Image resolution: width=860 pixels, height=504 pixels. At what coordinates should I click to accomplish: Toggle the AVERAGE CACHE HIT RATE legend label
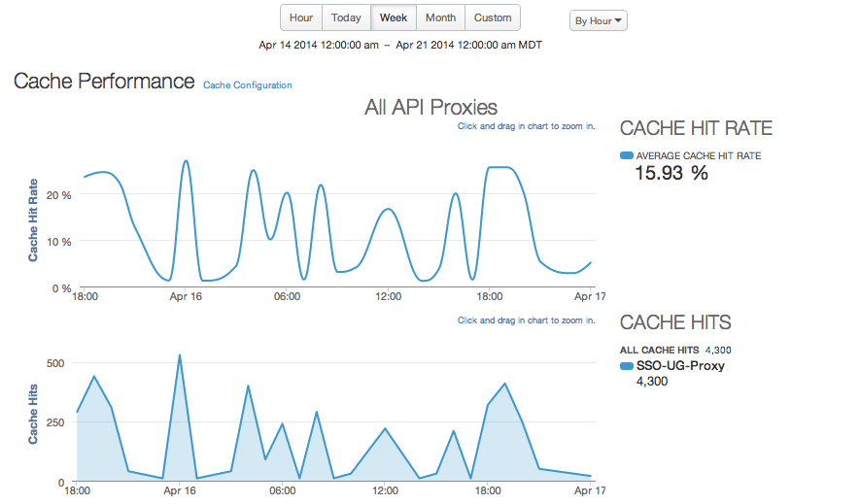[x=698, y=155]
